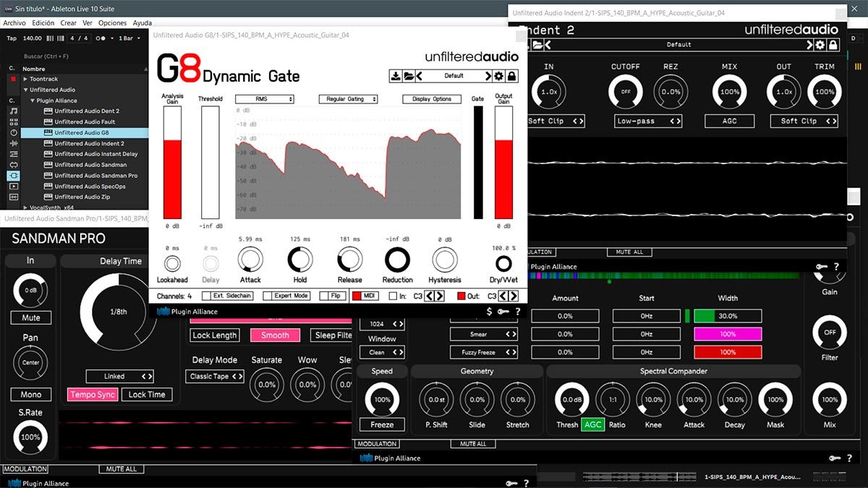Collapse the Plugin Alliance folder in browser
Screen dimensions: 868x488
(33, 100)
